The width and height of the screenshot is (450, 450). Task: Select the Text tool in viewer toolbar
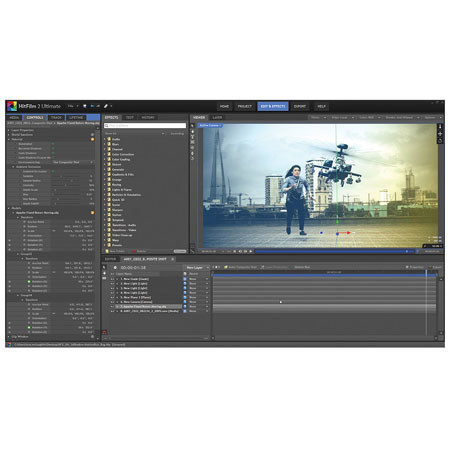tap(192, 137)
